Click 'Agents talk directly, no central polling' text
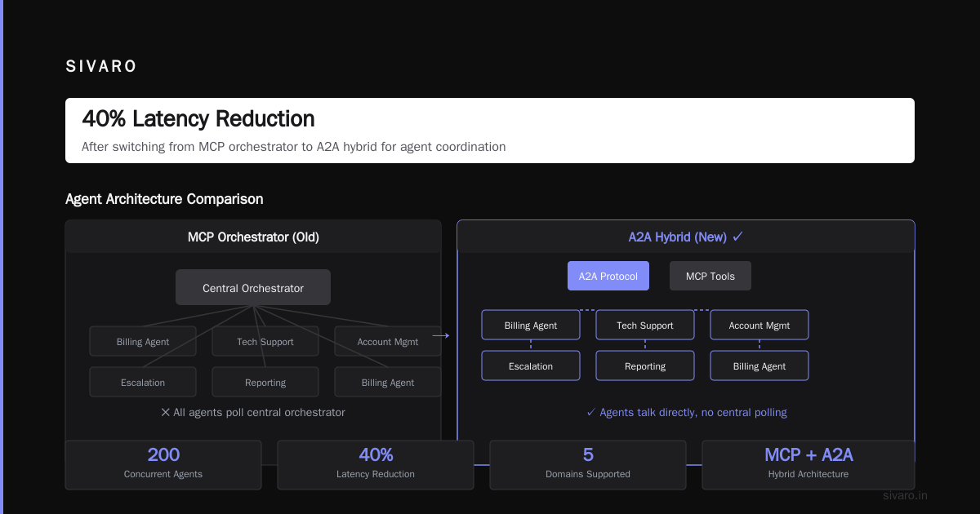The height and width of the screenshot is (514, 980). [x=693, y=413]
